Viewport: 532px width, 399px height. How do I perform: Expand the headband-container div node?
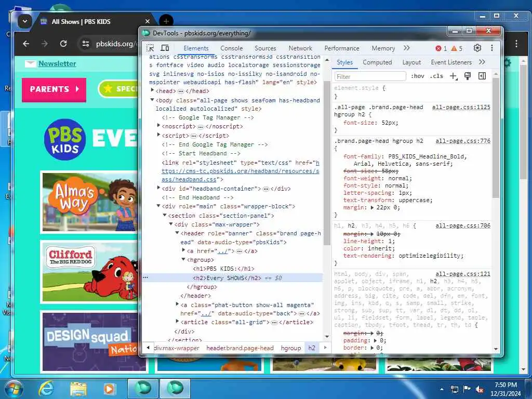tap(158, 187)
